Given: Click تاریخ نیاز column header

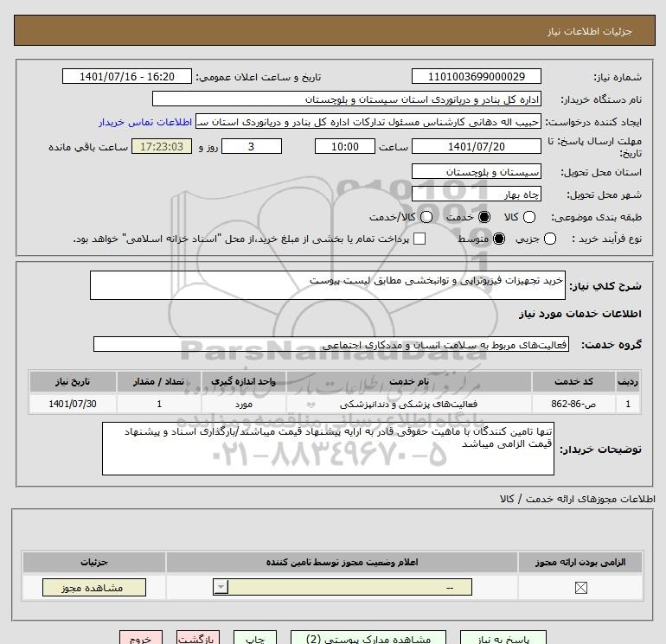Looking at the screenshot, I should [x=73, y=381].
